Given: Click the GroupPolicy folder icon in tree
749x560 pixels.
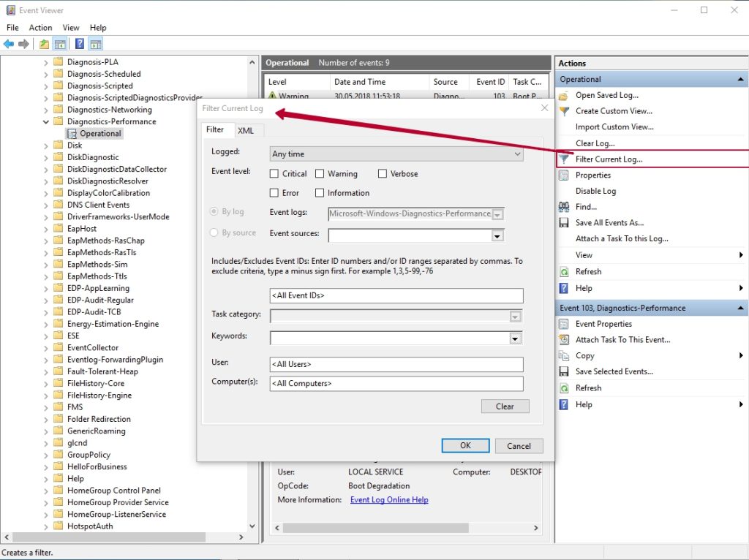Looking at the screenshot, I should pyautogui.click(x=59, y=455).
